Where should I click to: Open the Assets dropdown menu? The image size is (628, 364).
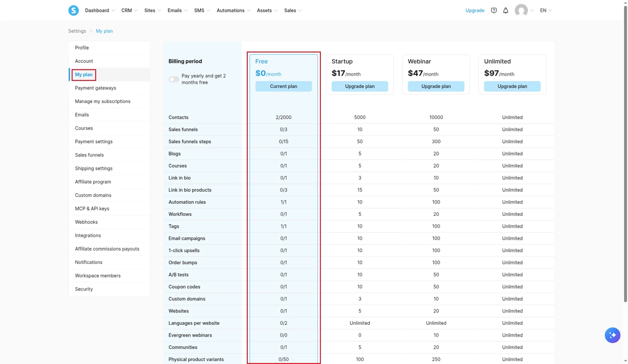coord(267,10)
